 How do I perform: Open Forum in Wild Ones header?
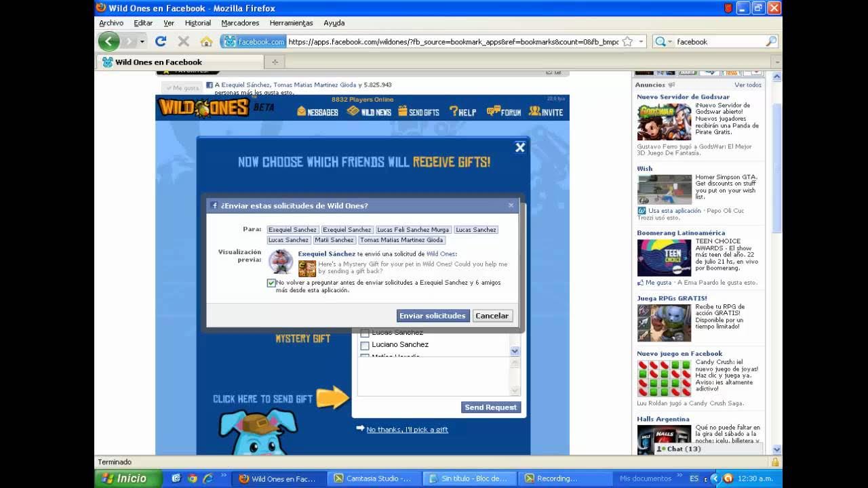(503, 112)
